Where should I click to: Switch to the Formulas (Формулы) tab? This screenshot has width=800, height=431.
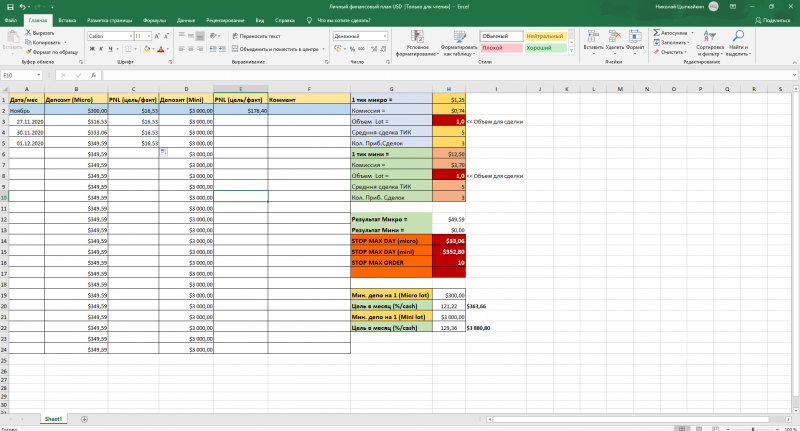click(154, 20)
